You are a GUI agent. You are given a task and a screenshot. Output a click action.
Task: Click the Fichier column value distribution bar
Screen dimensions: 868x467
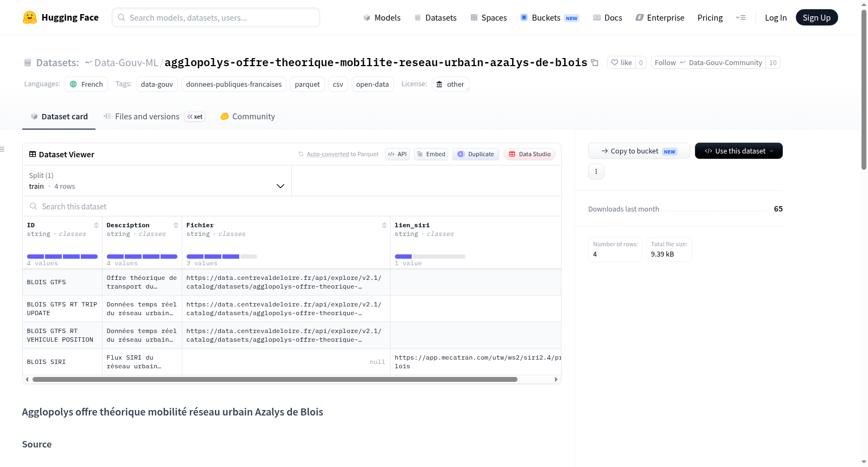coord(222,257)
